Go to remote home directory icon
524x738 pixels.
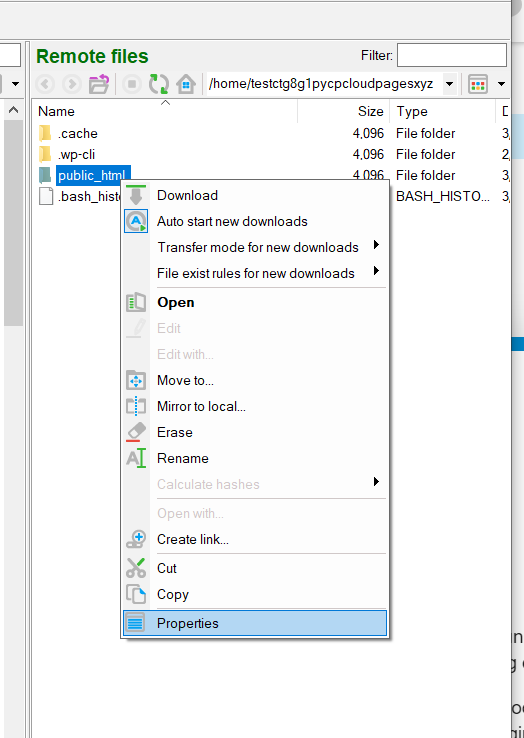coord(186,84)
